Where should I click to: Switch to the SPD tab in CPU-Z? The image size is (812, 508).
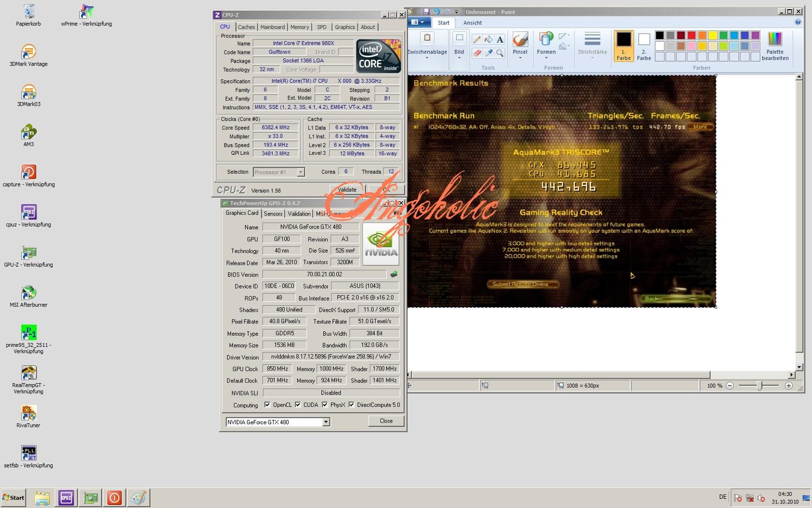[322, 27]
